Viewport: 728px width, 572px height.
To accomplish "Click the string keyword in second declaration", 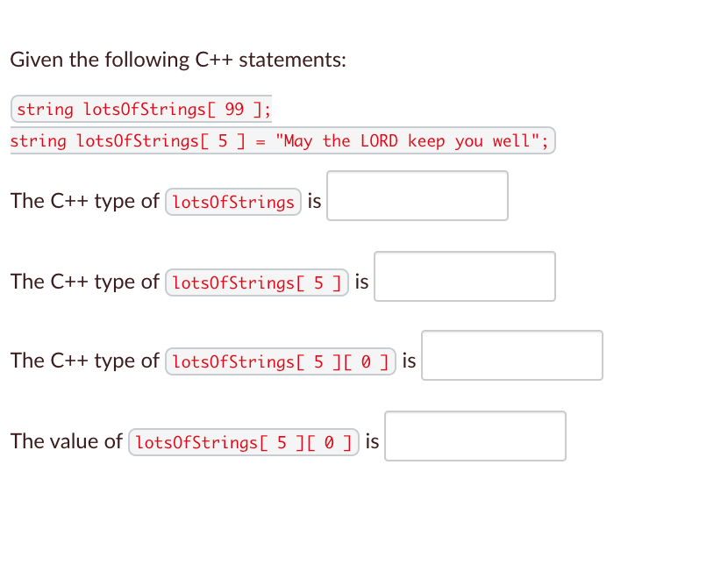I will (x=38, y=140).
